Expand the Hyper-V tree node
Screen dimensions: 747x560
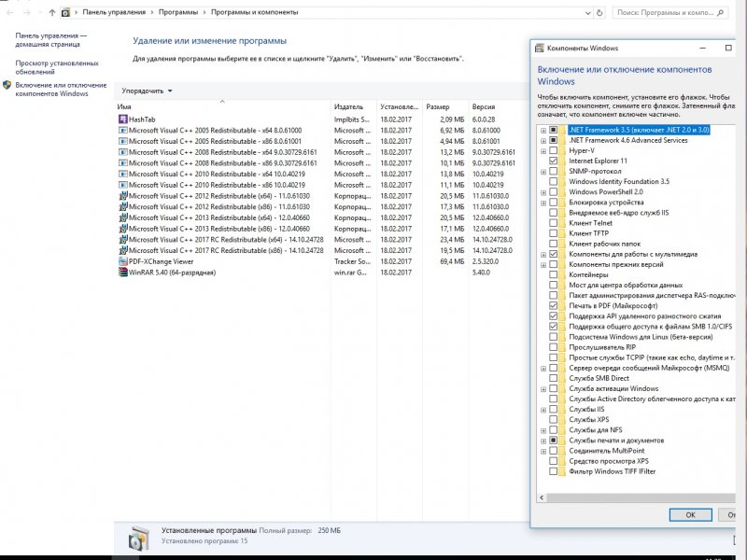(543, 151)
